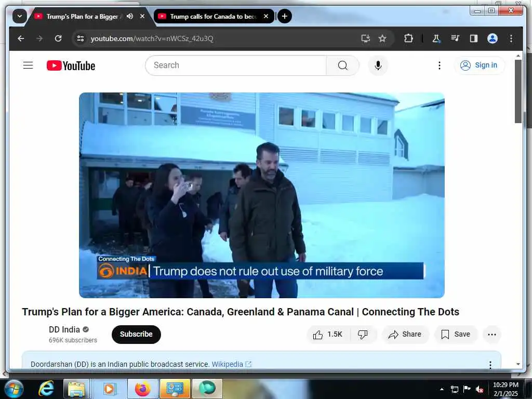Show hidden tray icons arrow
This screenshot has height=399, width=532.
point(442,389)
